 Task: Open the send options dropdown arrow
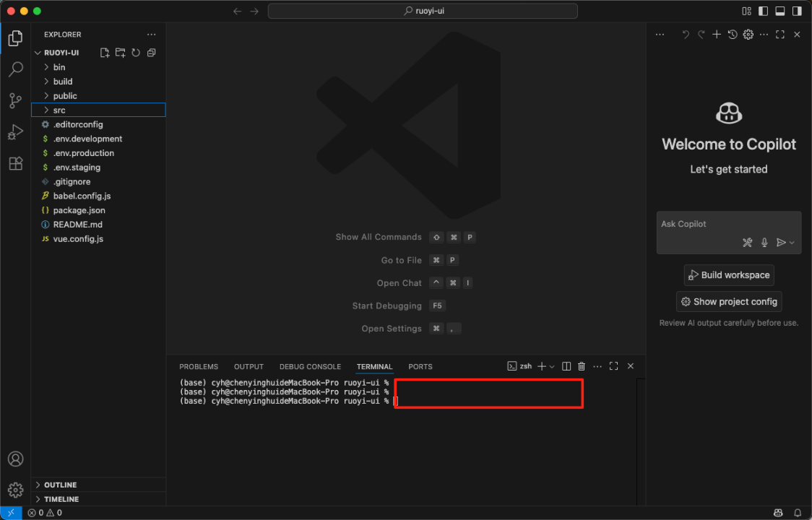pos(792,243)
